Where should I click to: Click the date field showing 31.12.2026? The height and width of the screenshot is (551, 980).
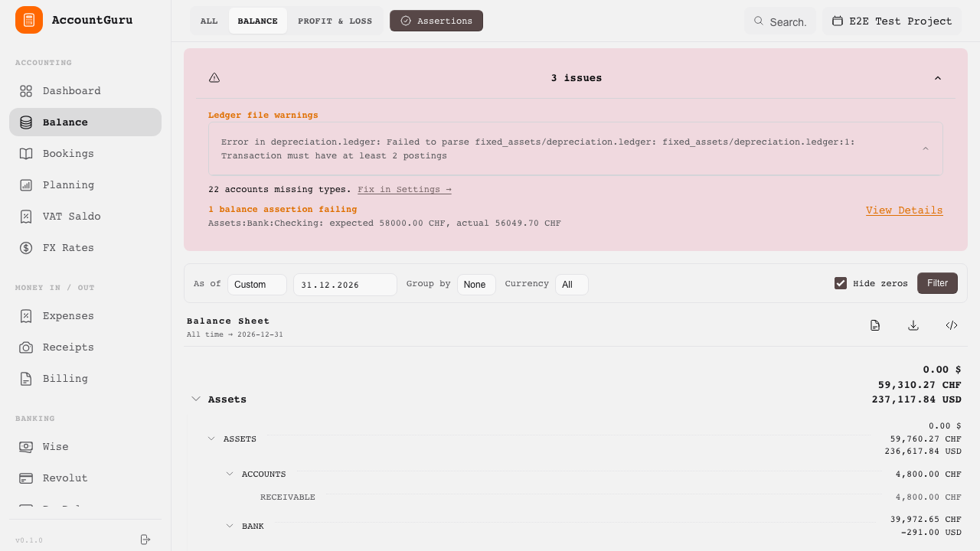[x=345, y=285]
